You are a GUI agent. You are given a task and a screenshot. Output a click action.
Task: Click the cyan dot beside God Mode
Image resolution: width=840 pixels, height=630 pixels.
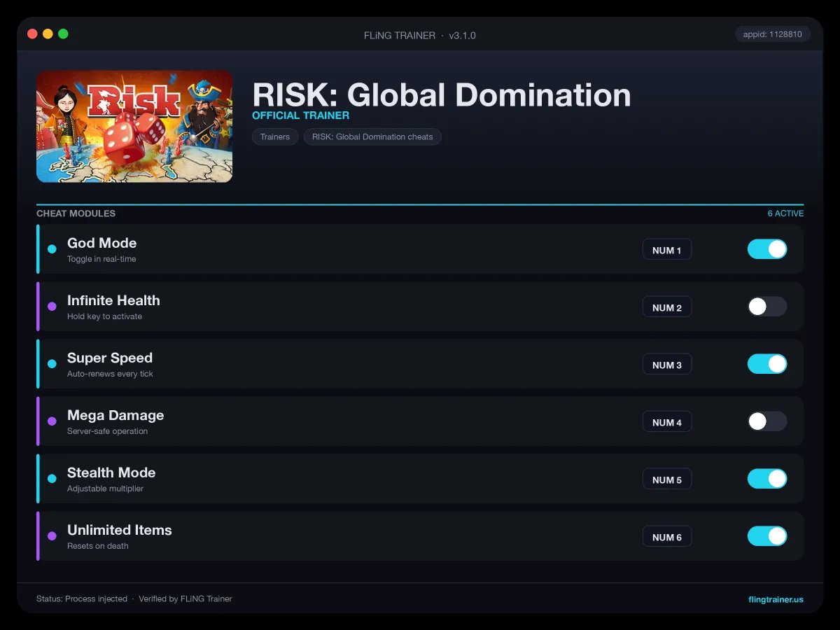52,248
